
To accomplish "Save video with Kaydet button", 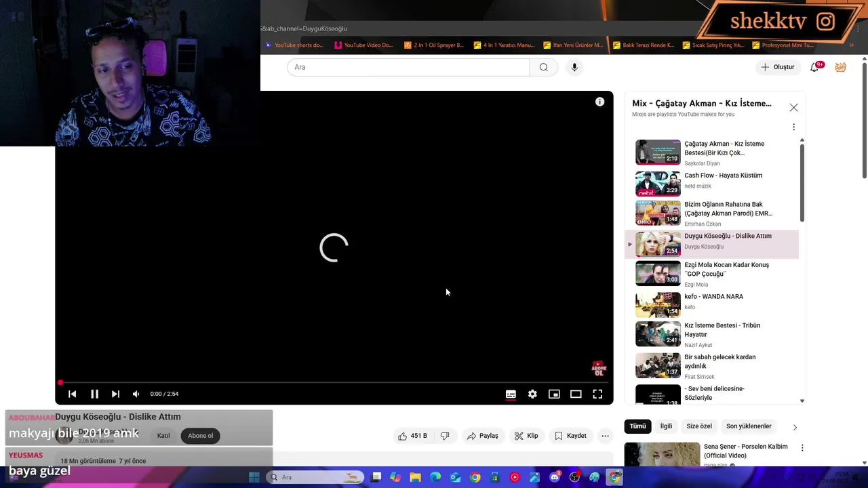I will coord(570,436).
